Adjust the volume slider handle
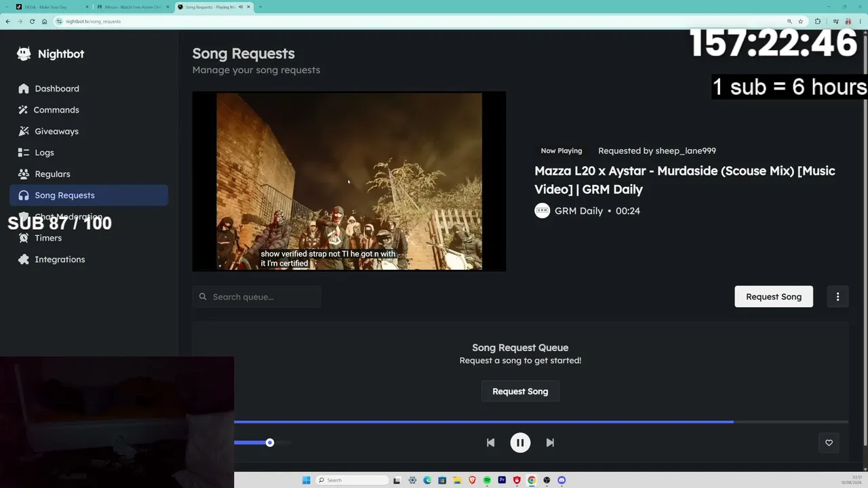Image resolution: width=868 pixels, height=488 pixels. (x=270, y=443)
